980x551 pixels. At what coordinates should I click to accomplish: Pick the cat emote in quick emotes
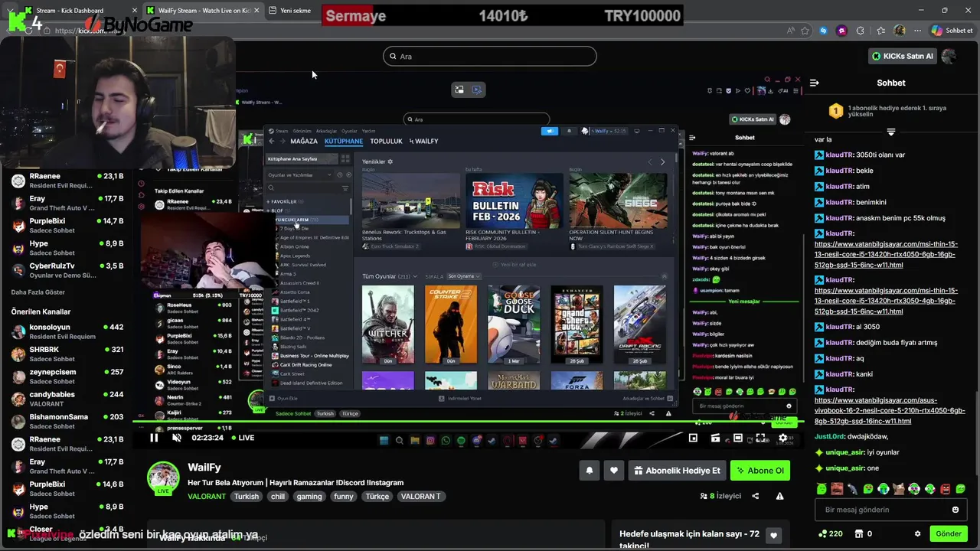(x=899, y=488)
